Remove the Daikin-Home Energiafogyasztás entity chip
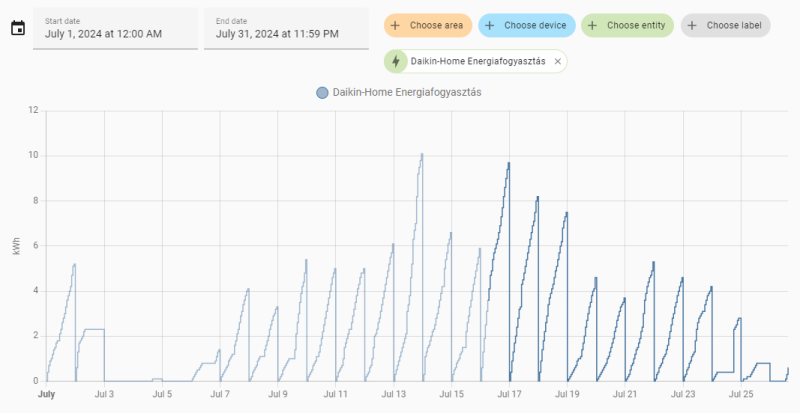This screenshot has height=413, width=800. tap(558, 61)
